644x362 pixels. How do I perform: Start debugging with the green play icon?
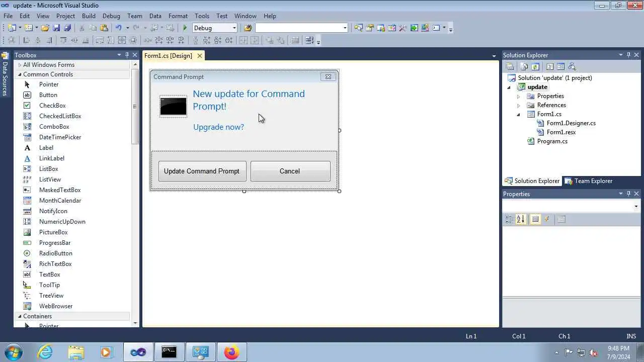coord(185,28)
